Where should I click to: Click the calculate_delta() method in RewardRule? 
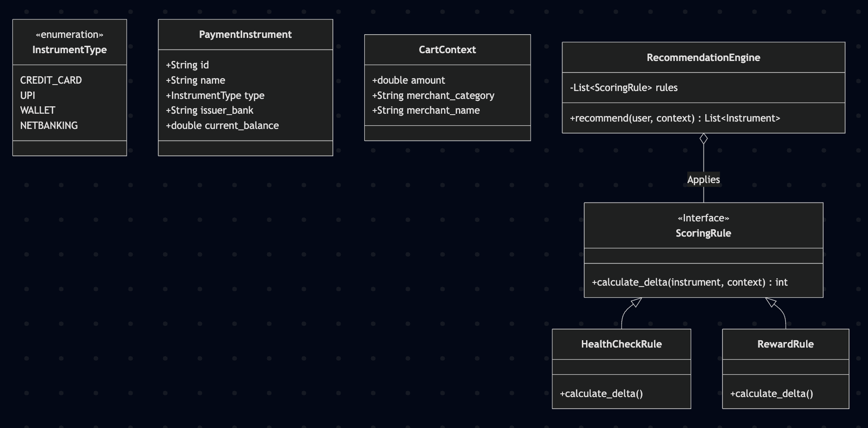pos(771,393)
